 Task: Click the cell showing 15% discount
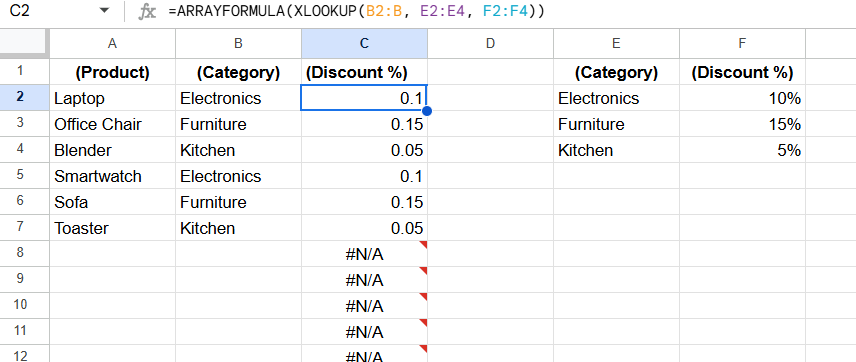click(x=742, y=124)
